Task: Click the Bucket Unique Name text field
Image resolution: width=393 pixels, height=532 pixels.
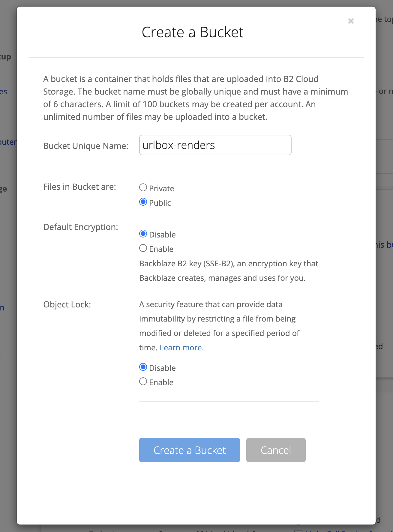Action: [215, 145]
